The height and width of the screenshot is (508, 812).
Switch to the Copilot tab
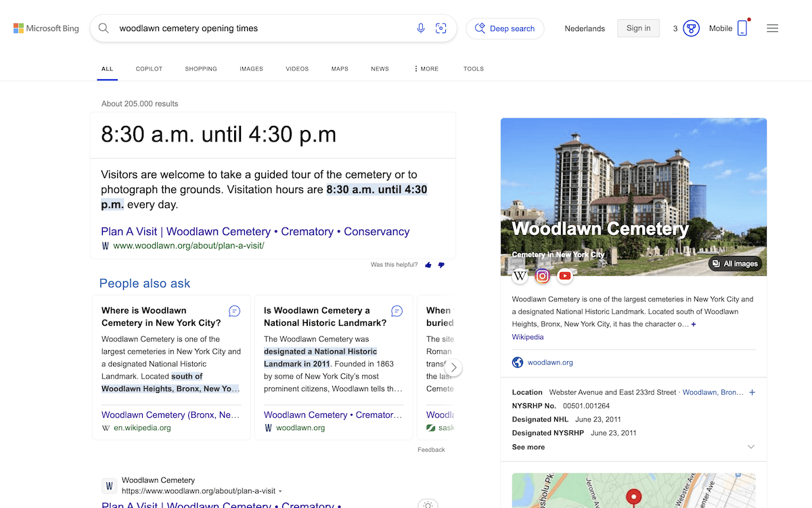(149, 68)
